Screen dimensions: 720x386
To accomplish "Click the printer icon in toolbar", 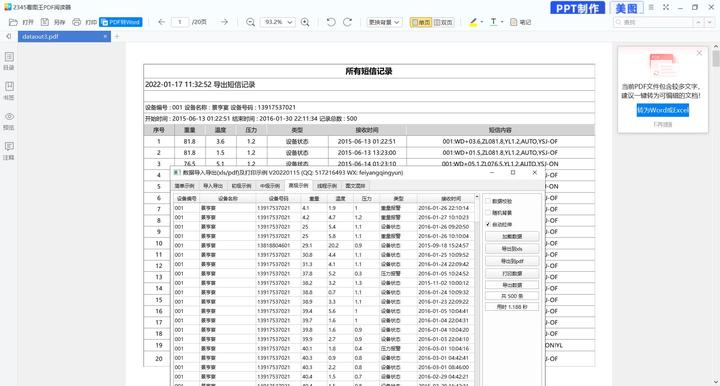I will point(76,22).
